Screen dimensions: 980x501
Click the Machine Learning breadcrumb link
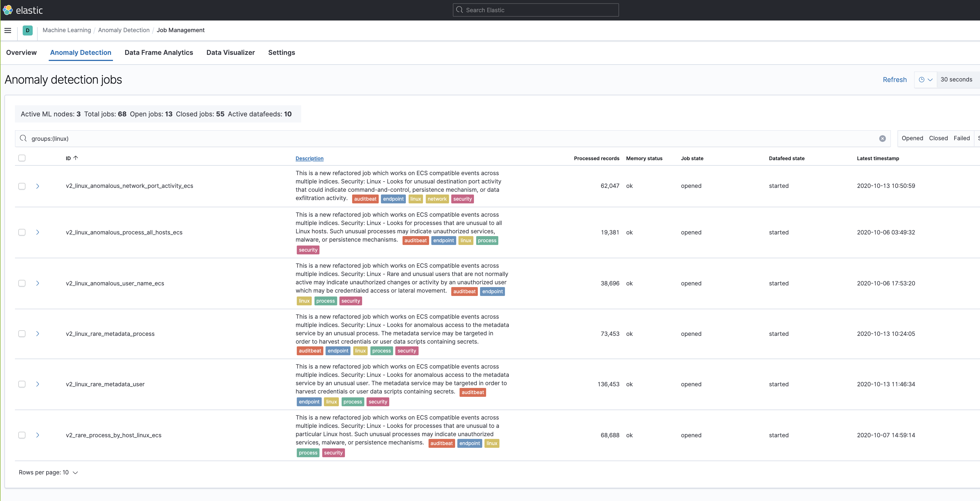tap(66, 30)
